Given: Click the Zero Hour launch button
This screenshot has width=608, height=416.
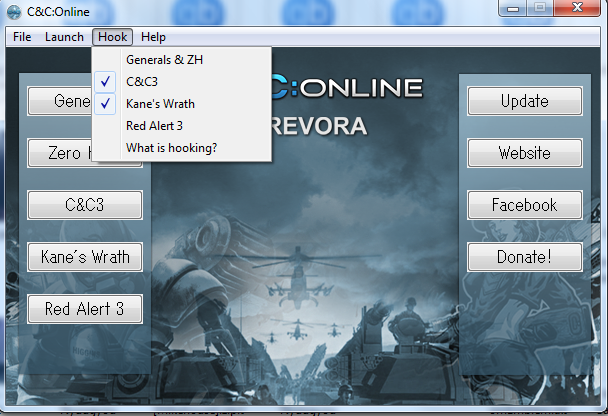Looking at the screenshot, I should tap(60, 153).
